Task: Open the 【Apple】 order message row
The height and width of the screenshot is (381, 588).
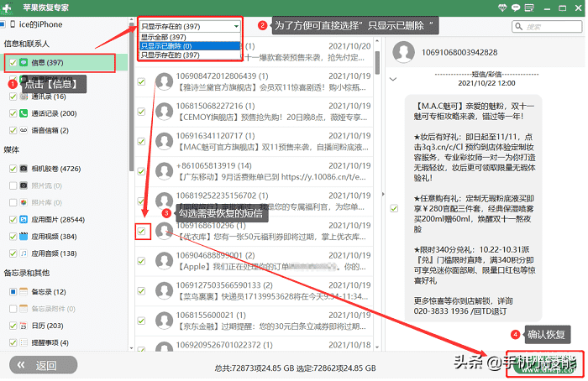Action: 255,261
